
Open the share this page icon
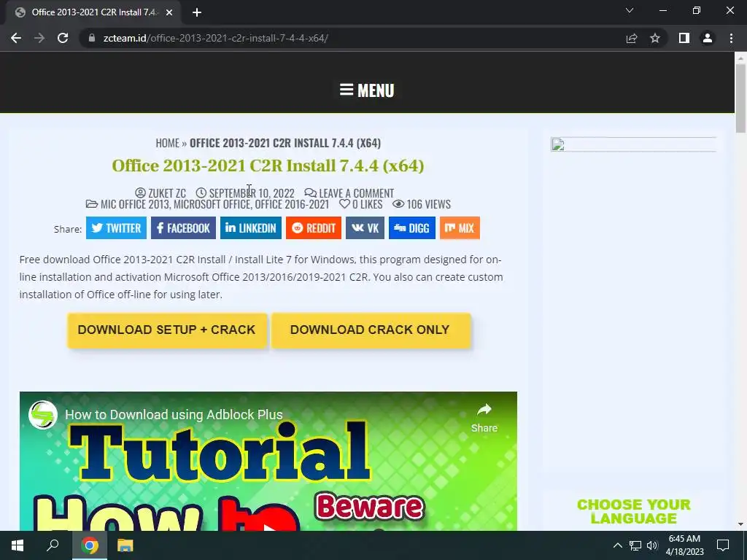coord(632,38)
